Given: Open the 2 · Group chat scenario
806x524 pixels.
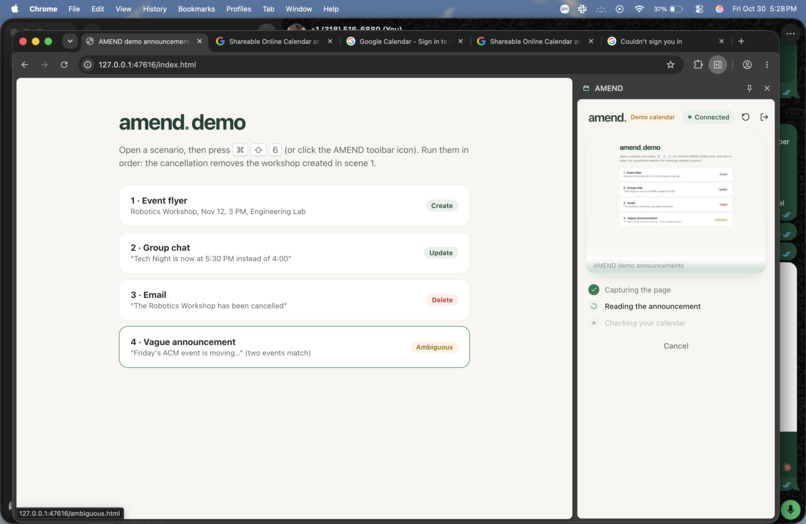Looking at the screenshot, I should [x=294, y=252].
